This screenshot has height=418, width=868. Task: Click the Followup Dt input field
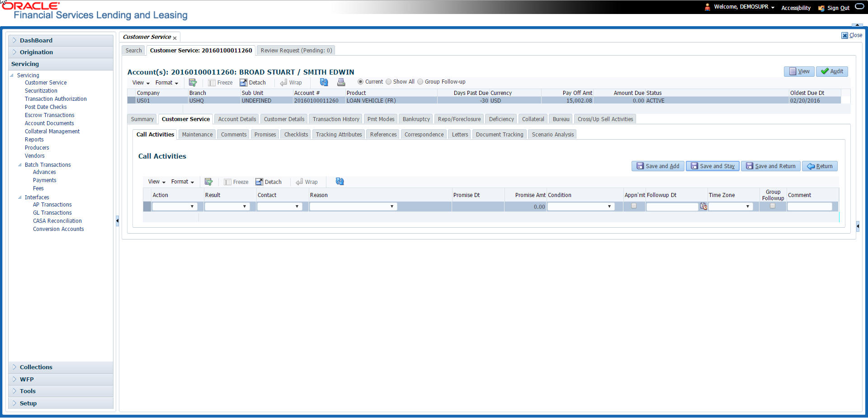tap(672, 207)
